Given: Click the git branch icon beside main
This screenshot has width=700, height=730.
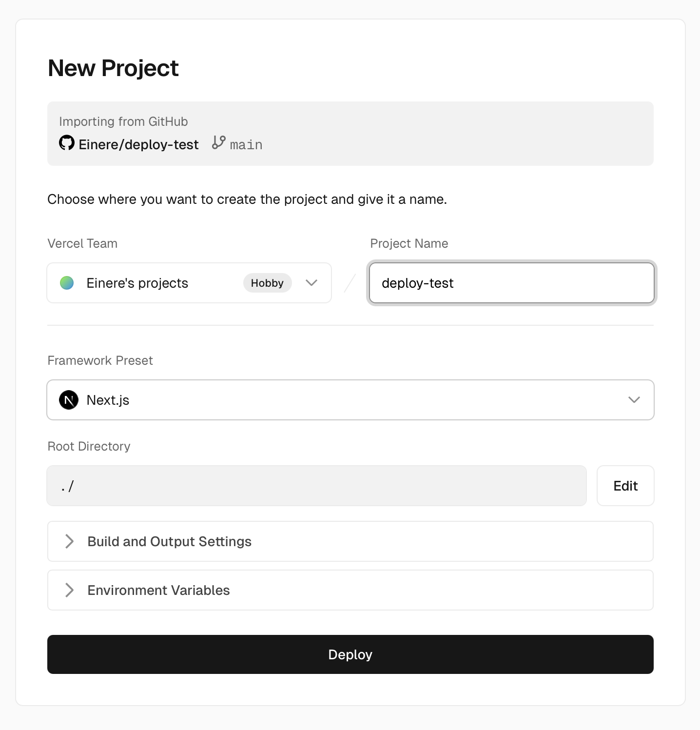Looking at the screenshot, I should click(x=219, y=143).
